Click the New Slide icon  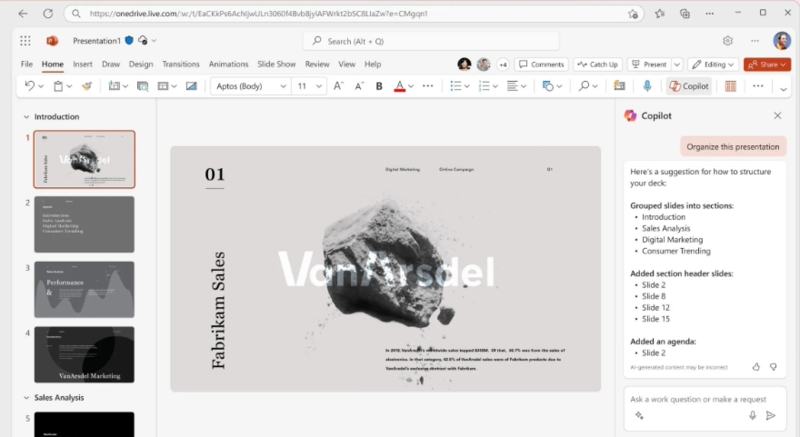pyautogui.click(x=114, y=86)
